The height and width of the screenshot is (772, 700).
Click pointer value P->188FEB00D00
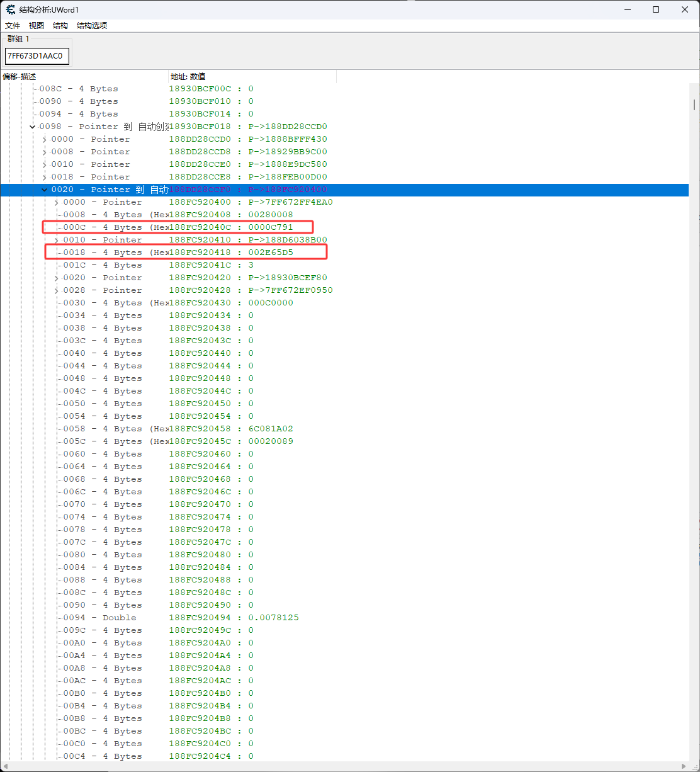288,177
